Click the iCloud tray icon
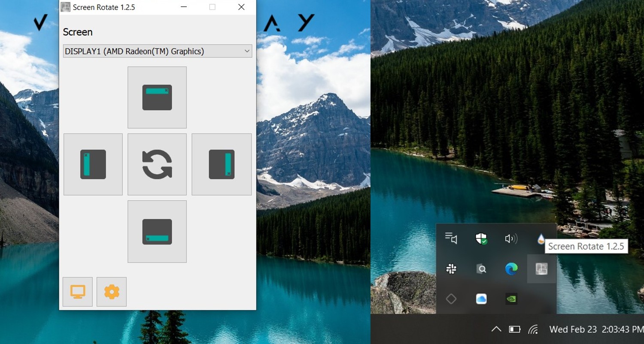Screen dimensions: 644x344 [481, 299]
